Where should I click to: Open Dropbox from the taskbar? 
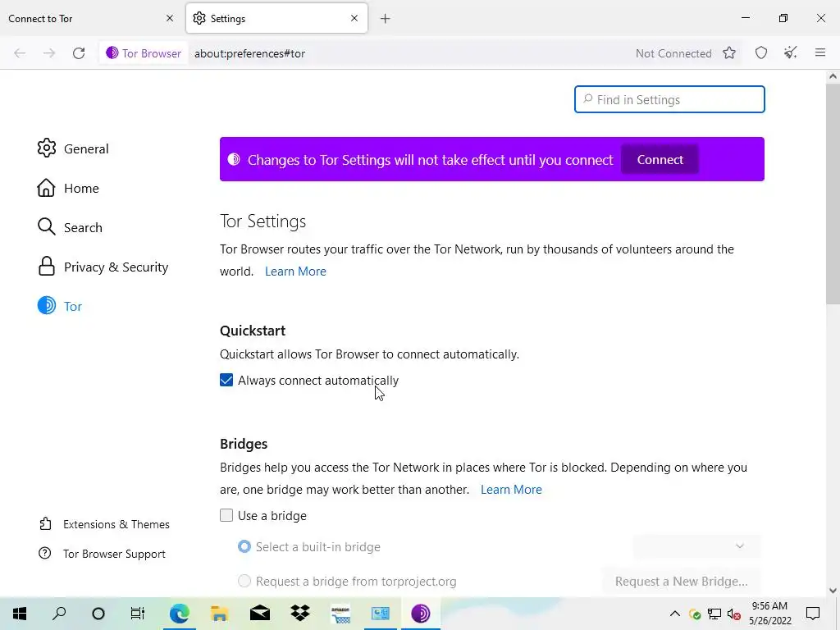point(300,614)
